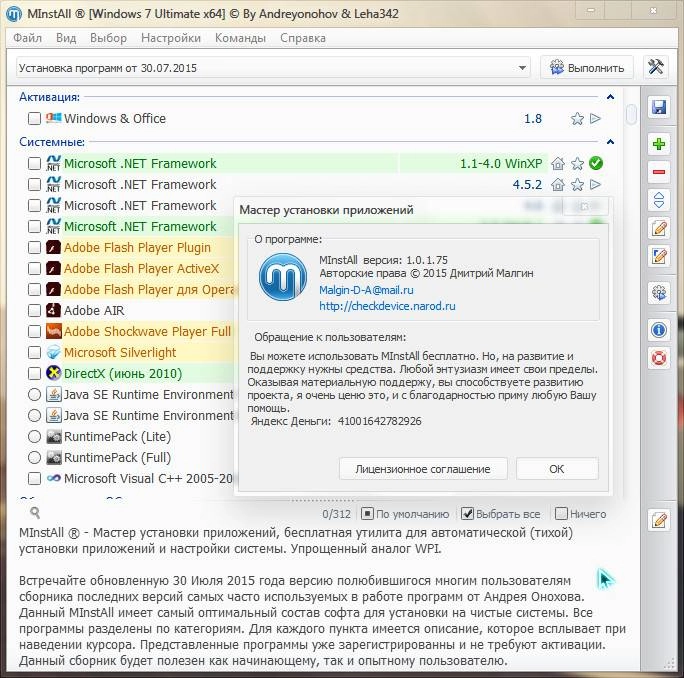Click the red lifebuoy help icon
Viewport: 684px width, 678px height.
click(659, 358)
